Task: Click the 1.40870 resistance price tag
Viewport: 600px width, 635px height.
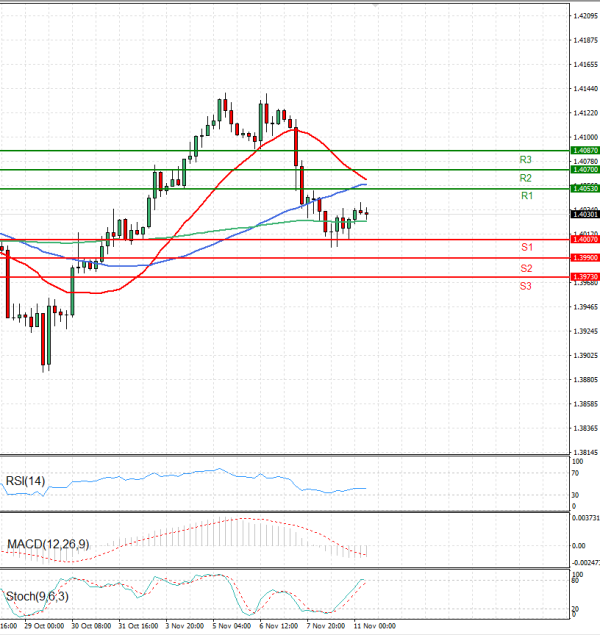Action: (x=584, y=150)
